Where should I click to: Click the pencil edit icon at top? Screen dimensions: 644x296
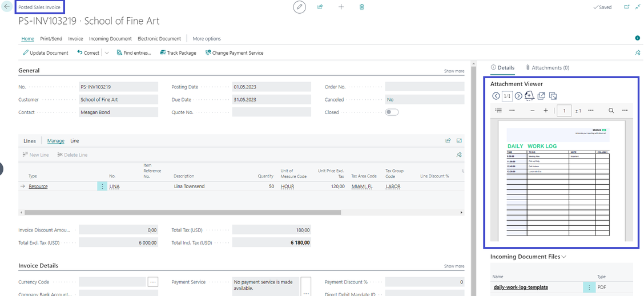pyautogui.click(x=299, y=7)
